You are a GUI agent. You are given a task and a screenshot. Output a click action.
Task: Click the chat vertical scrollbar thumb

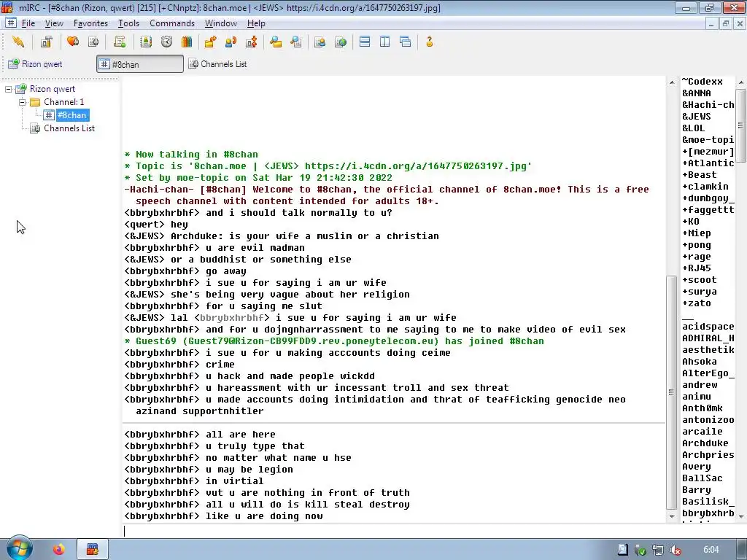tap(672, 392)
